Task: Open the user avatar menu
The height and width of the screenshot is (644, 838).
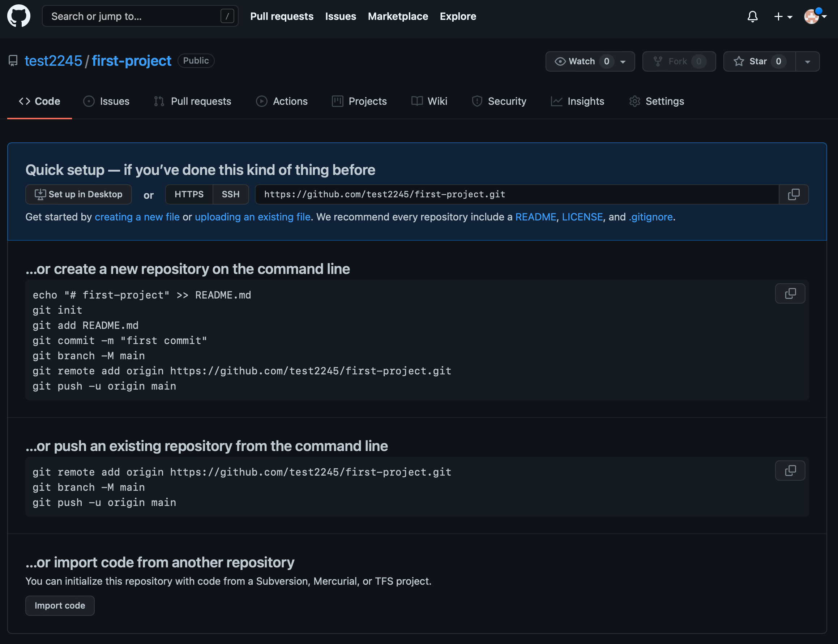Action: 815,17
